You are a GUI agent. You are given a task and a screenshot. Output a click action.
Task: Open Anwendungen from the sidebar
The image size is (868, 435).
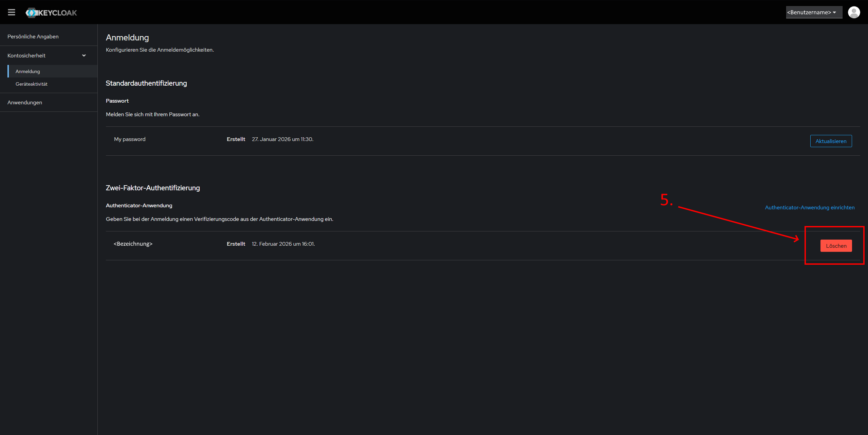pyautogui.click(x=25, y=102)
